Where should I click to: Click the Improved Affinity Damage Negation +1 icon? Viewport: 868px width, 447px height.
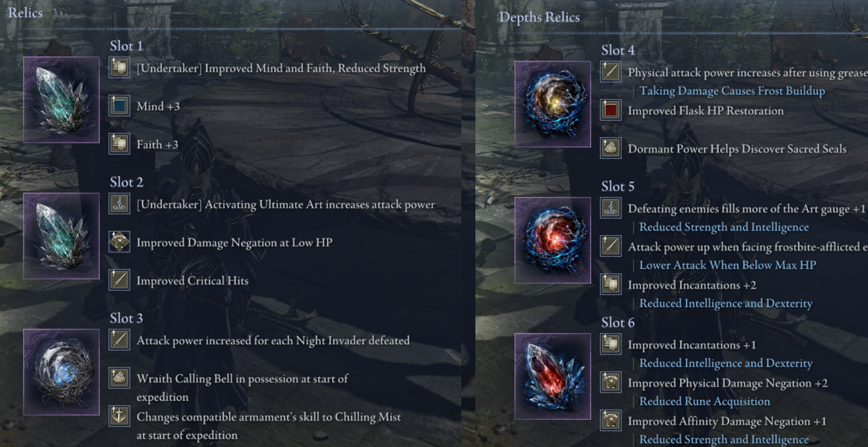610,421
